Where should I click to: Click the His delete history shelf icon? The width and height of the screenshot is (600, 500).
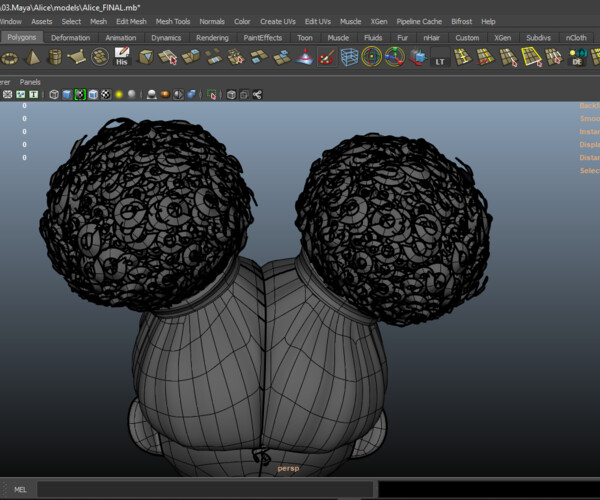(x=122, y=57)
